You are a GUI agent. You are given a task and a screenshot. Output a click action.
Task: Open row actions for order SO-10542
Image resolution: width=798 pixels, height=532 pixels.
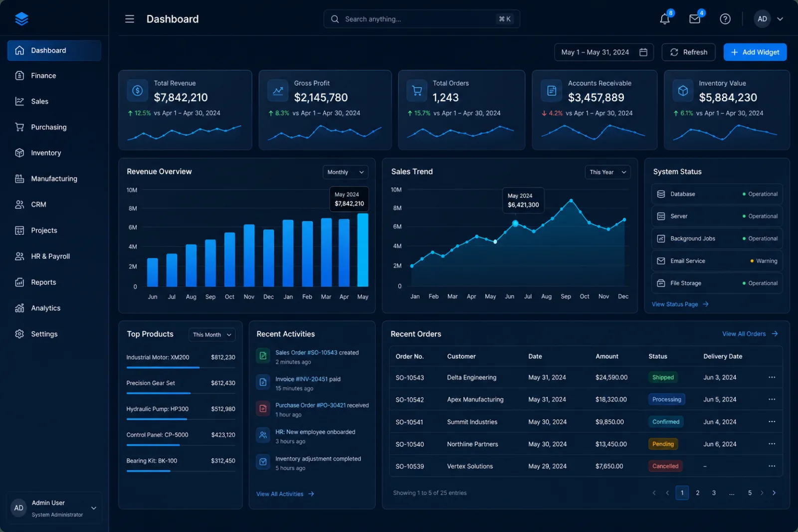pos(772,399)
